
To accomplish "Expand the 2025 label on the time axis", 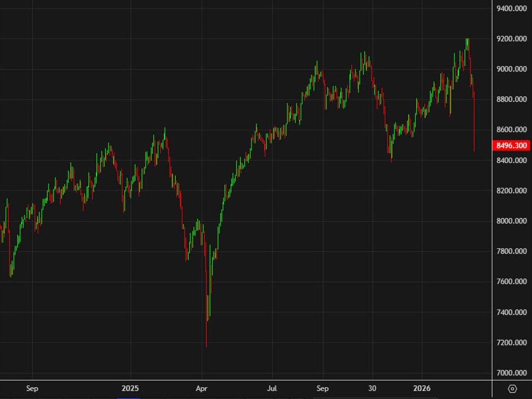I will point(130,389).
